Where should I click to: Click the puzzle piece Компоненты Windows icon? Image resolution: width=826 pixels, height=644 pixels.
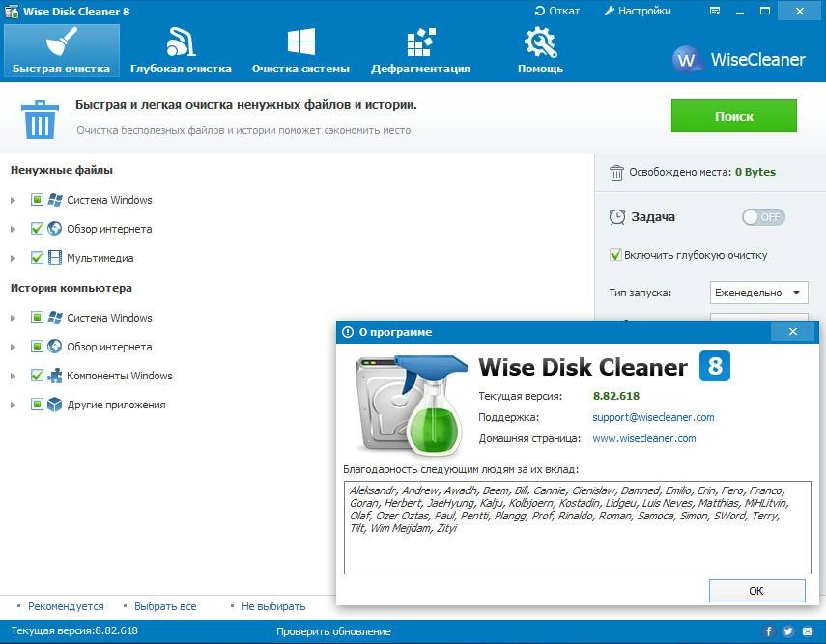(55, 376)
